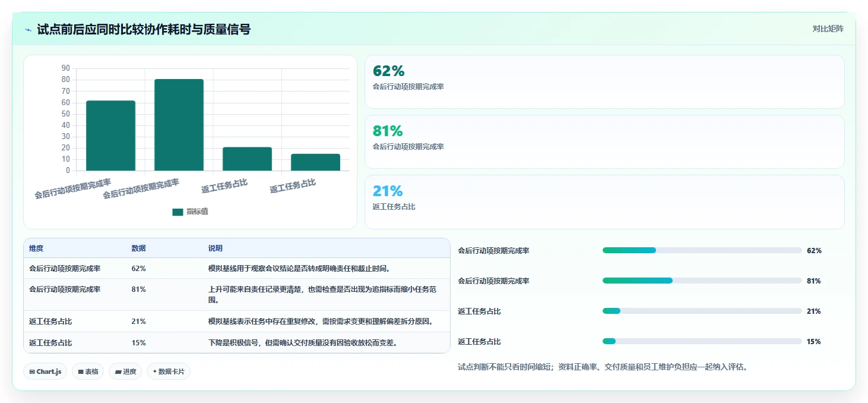Select the 81% data card

tap(604, 141)
